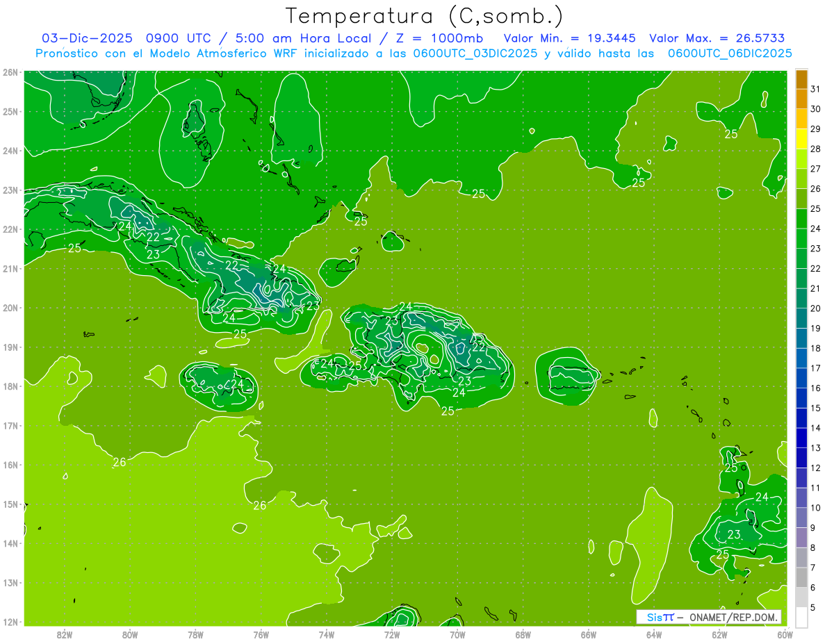Viewport: 834px width, 644px height.
Task: Click the 70W longitude axis label
Action: coord(457,634)
